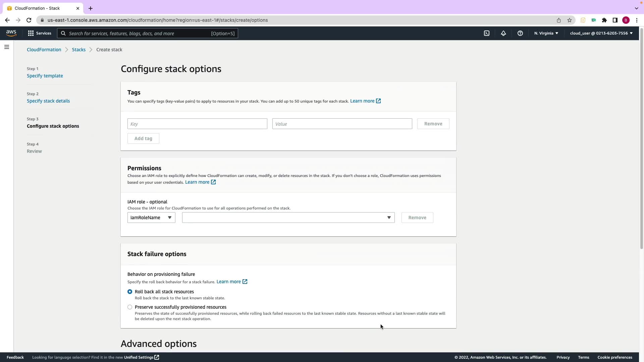Open the help question mark icon
The image size is (644, 362).
520,33
